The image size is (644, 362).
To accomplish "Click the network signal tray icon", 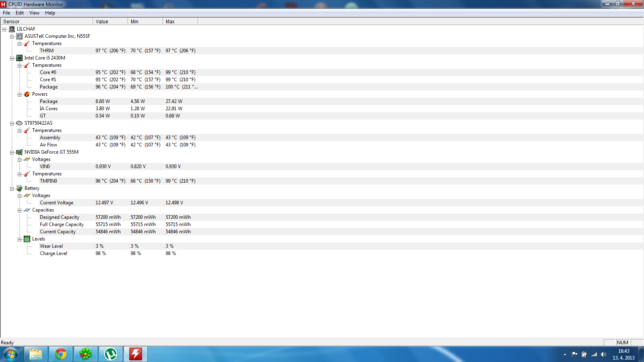I will pyautogui.click(x=594, y=354).
